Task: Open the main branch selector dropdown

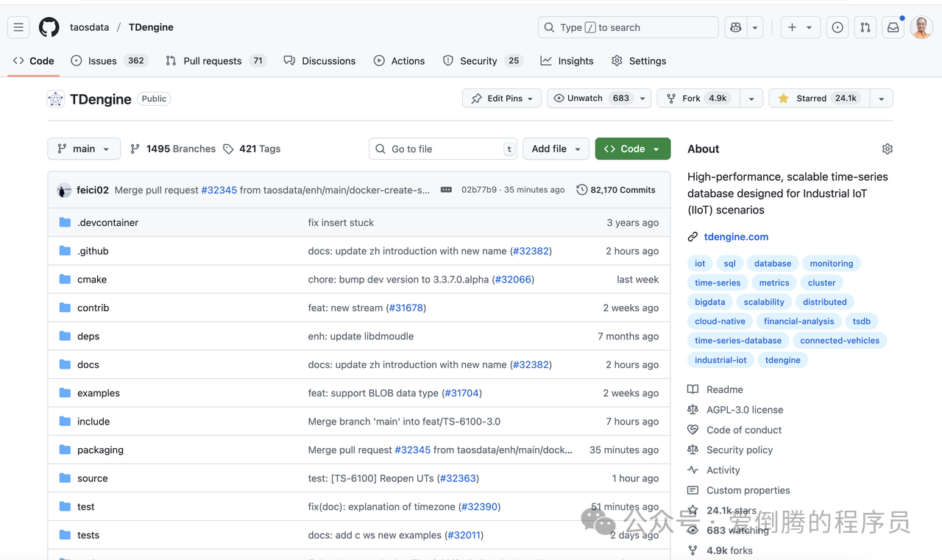Action: (83, 149)
